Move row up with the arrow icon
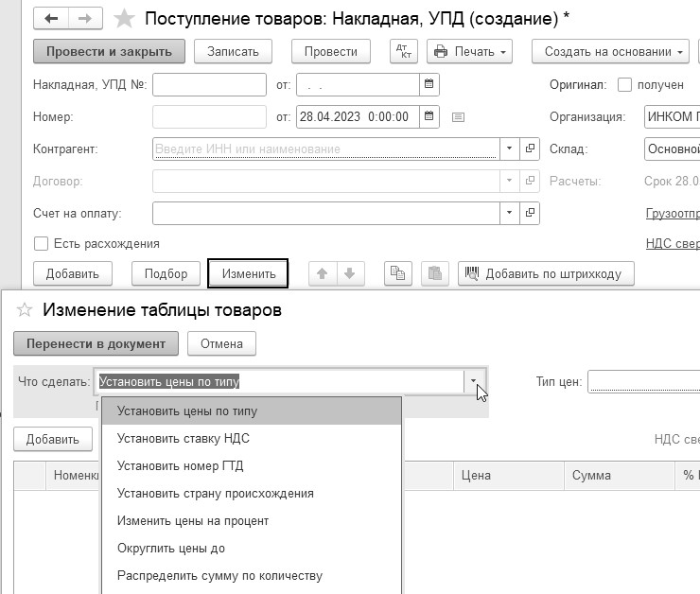 tap(323, 273)
